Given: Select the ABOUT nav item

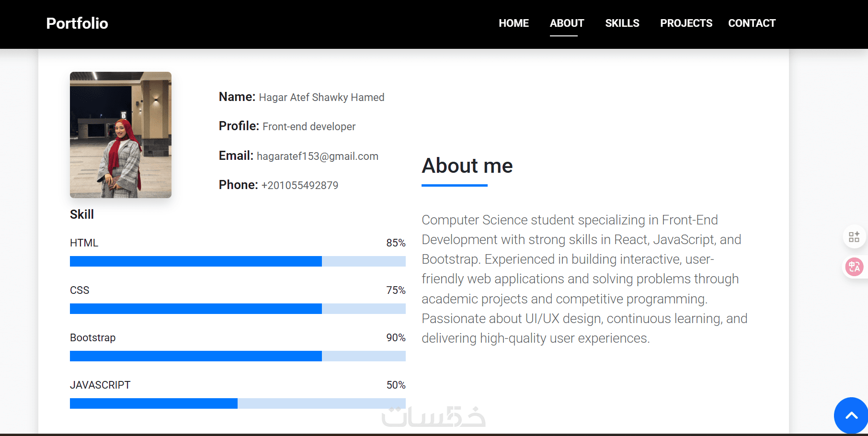Looking at the screenshot, I should coord(567,23).
